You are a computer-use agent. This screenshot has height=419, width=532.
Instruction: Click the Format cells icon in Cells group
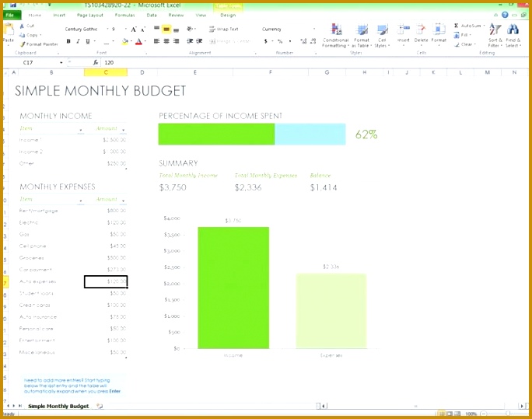click(x=439, y=30)
